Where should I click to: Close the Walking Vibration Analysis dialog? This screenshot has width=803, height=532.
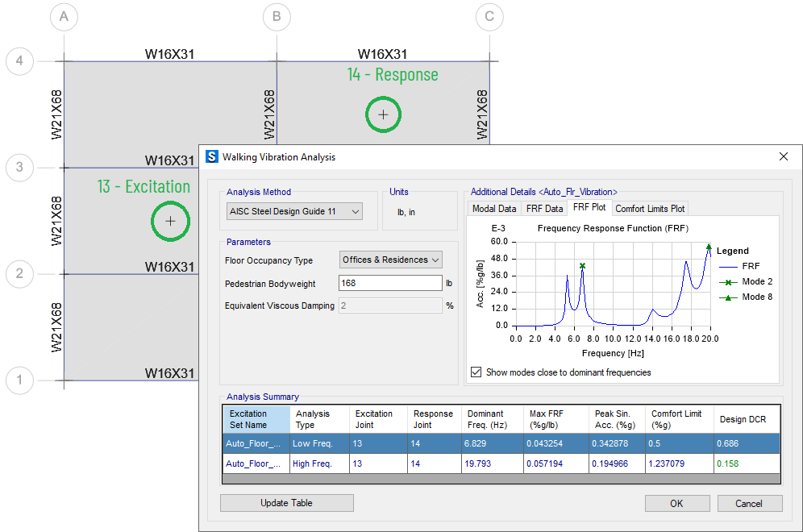(784, 156)
